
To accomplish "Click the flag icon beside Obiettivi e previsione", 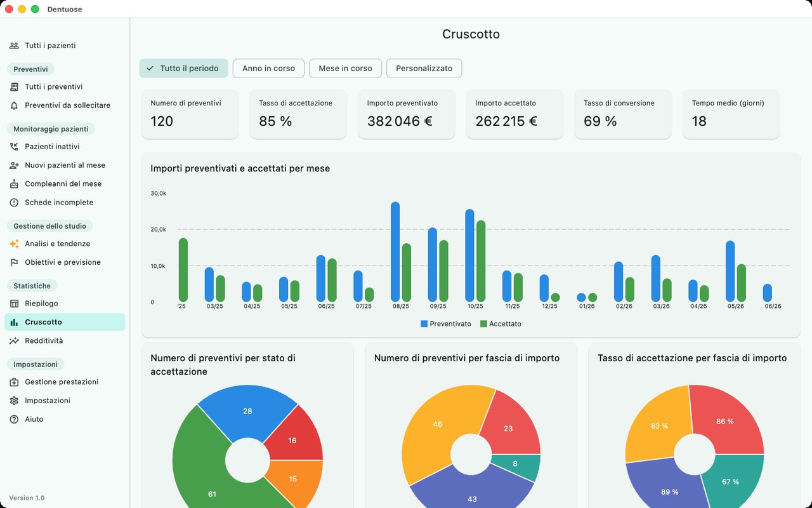I will (14, 262).
